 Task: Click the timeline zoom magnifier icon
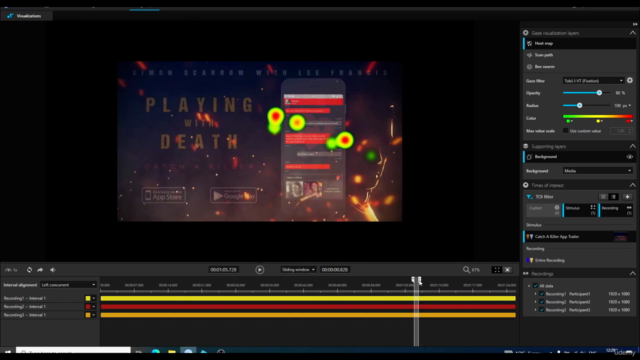(x=466, y=269)
